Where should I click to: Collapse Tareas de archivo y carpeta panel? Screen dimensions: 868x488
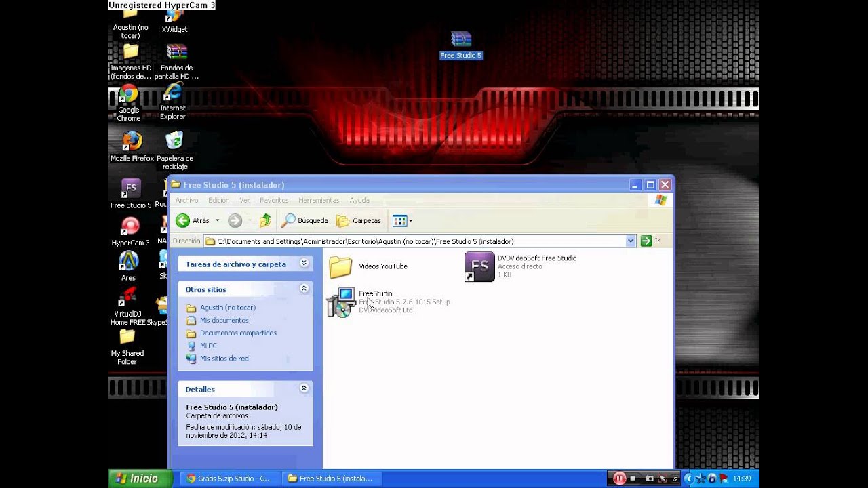[x=304, y=263]
